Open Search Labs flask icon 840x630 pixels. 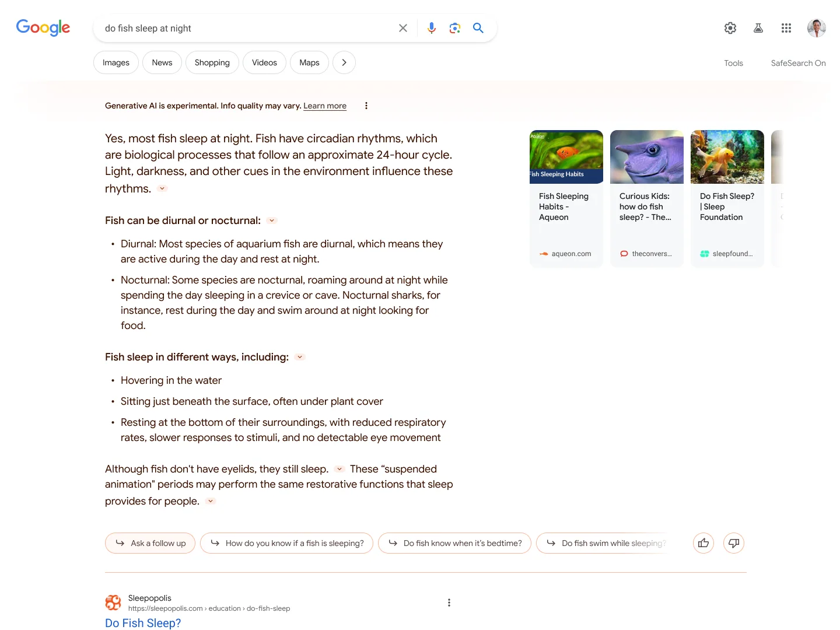[758, 28]
